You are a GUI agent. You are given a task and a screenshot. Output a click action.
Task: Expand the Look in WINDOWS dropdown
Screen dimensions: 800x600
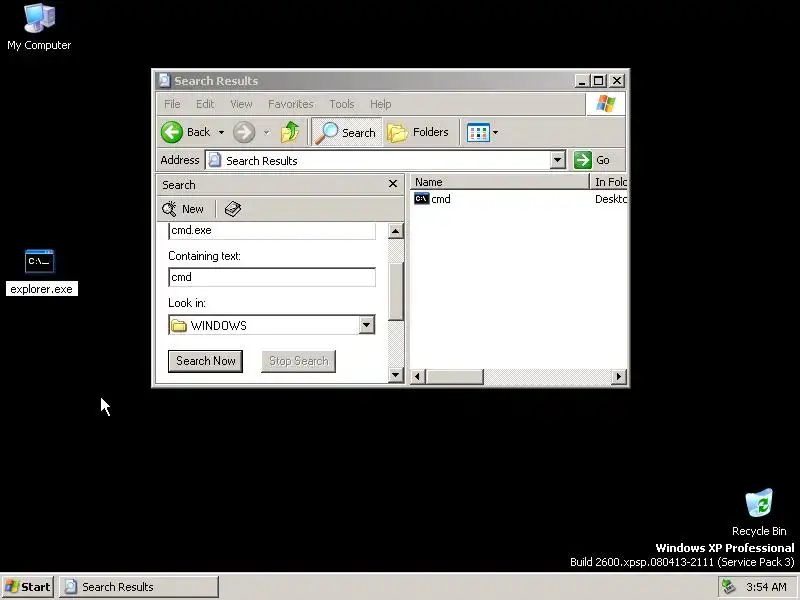366,325
